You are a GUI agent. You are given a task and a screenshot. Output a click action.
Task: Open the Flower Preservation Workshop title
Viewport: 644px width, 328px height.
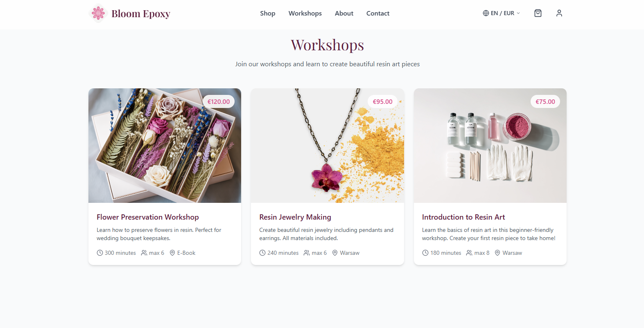[148, 217]
